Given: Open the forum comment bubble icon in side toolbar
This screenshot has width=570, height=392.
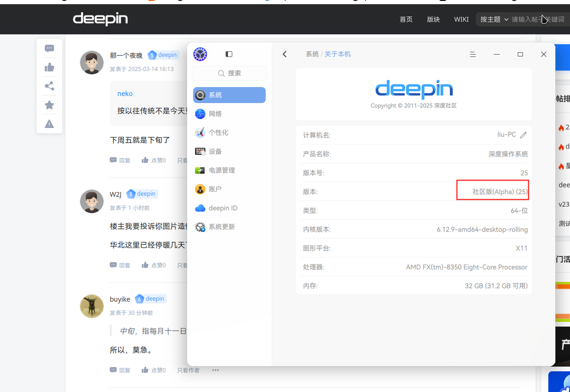Looking at the screenshot, I should [49, 48].
